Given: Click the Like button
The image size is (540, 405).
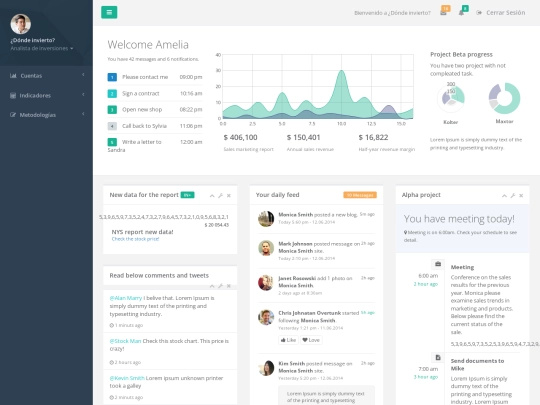Looking at the screenshot, I should coord(288,340).
